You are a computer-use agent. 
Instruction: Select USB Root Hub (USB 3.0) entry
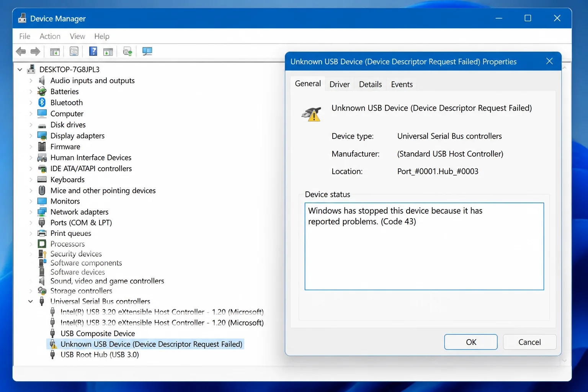(x=100, y=354)
